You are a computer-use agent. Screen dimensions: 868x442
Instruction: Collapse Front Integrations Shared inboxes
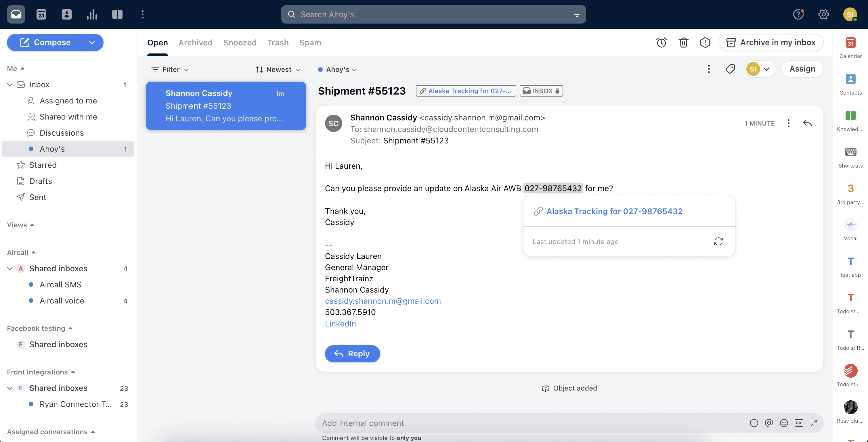coord(10,388)
